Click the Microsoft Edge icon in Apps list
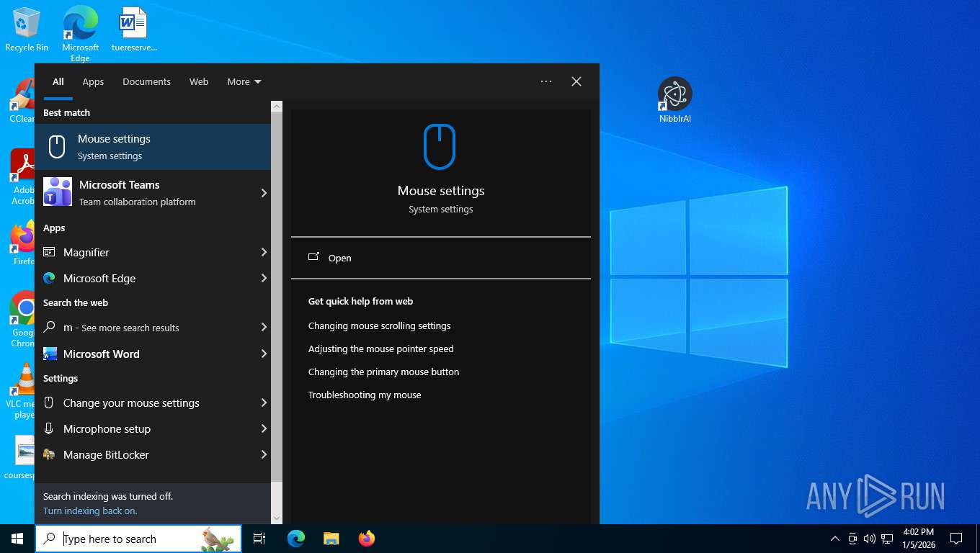Screen dimensions: 980x553 [49, 278]
